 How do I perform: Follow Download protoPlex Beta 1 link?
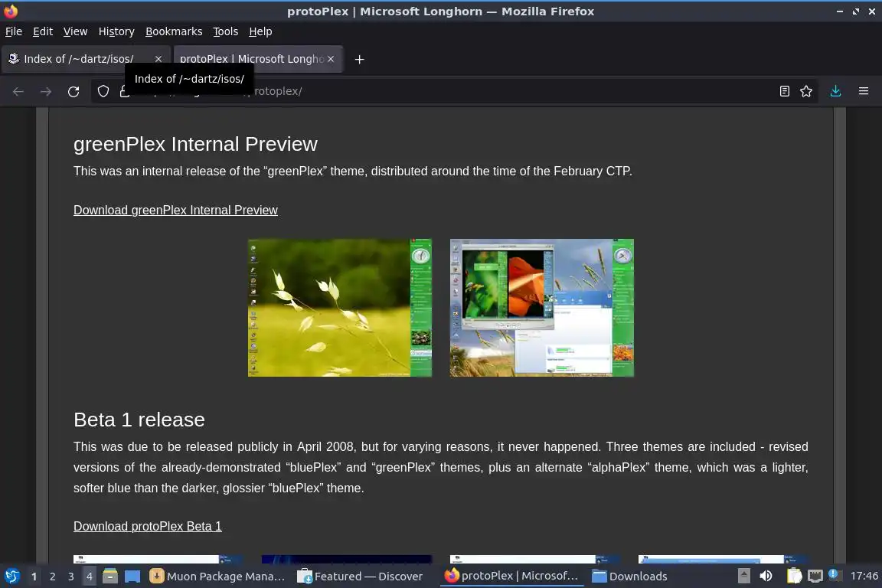[147, 526]
